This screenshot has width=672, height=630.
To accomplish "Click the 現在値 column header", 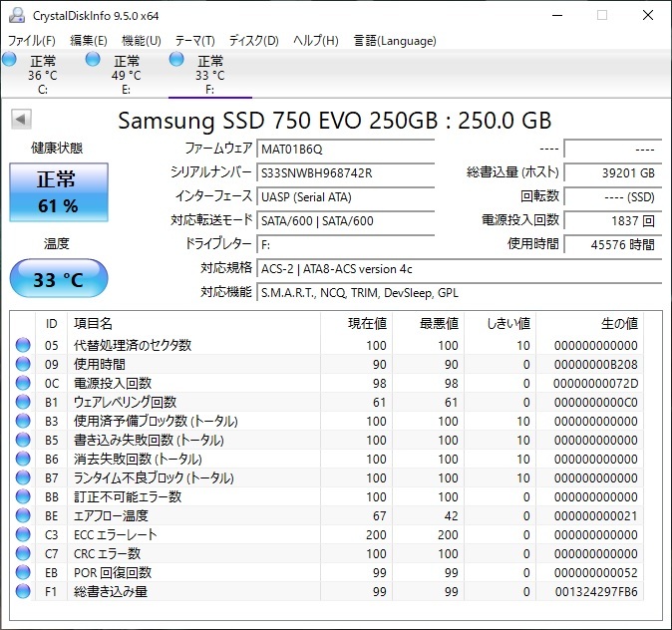I will 356,323.
